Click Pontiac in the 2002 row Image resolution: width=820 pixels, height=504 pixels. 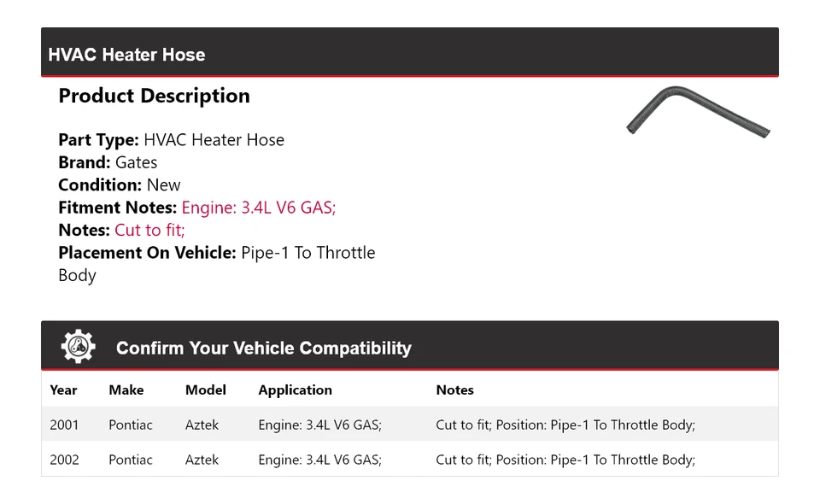(131, 460)
